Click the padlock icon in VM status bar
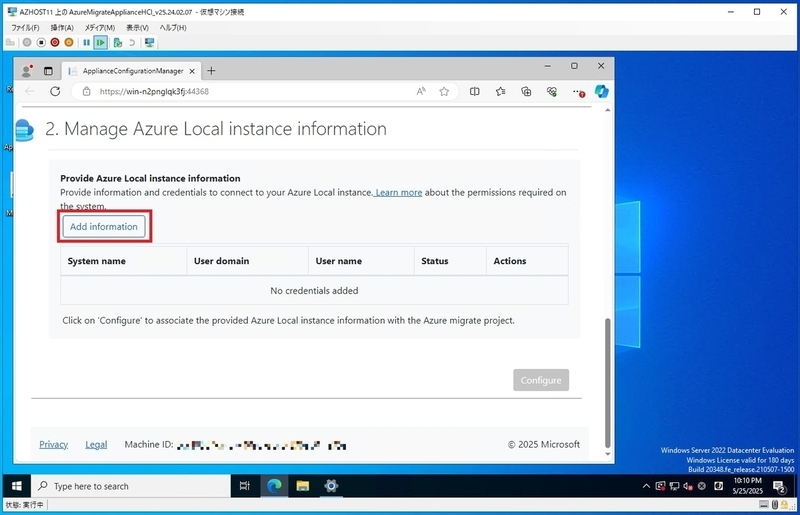Viewport: 800px width, 515px height. (784, 505)
